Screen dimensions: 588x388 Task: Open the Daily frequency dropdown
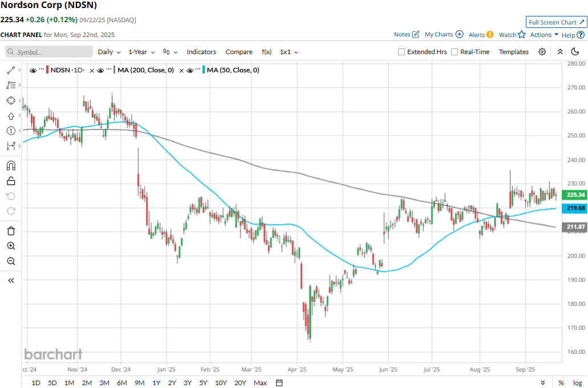pos(109,52)
